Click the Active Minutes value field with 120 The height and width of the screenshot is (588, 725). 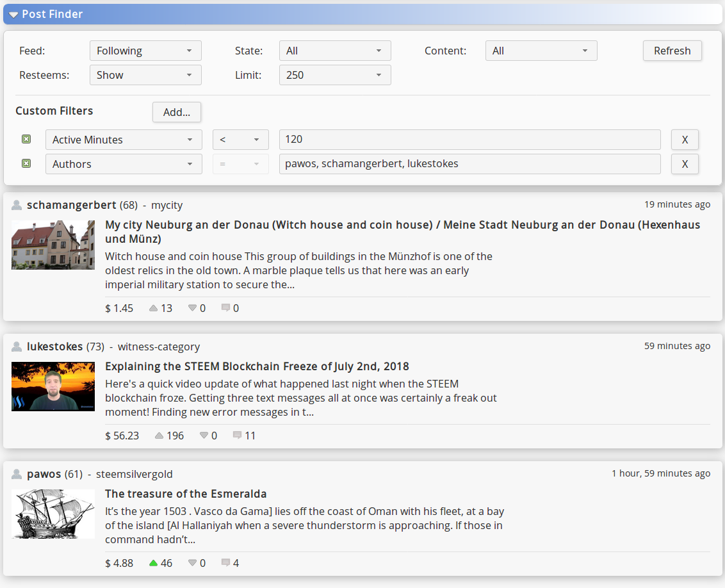coord(469,140)
